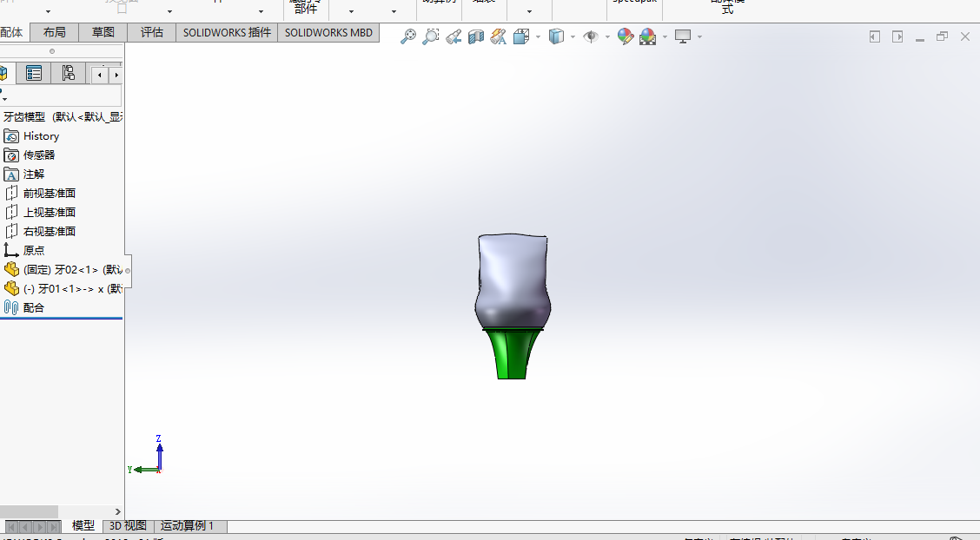Click the Hide/Show Items eye icon

591,36
